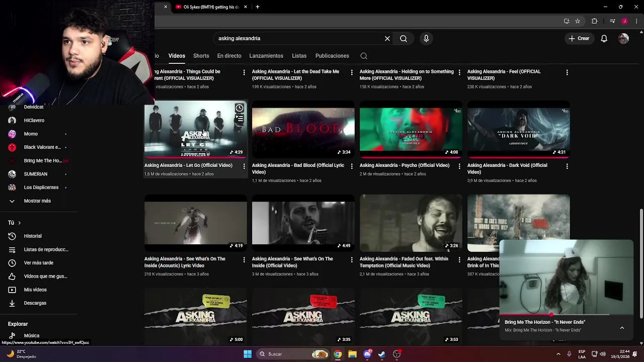Open options for Feel (OFFICIAL VISUALIZER)
This screenshot has height=362, width=644.
(567, 72)
